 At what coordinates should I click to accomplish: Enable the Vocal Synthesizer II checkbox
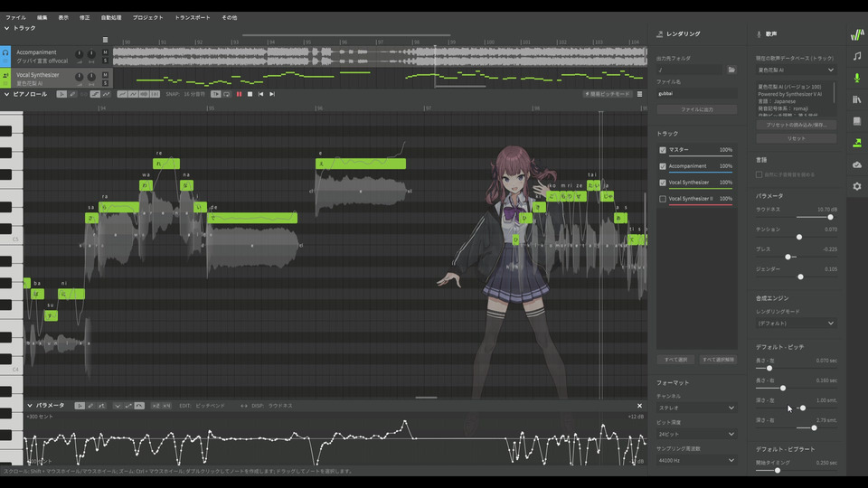(x=663, y=199)
